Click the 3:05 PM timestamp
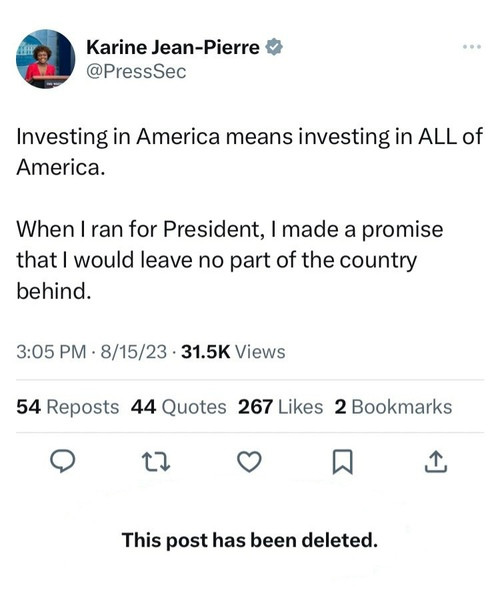 pyautogui.click(x=51, y=352)
